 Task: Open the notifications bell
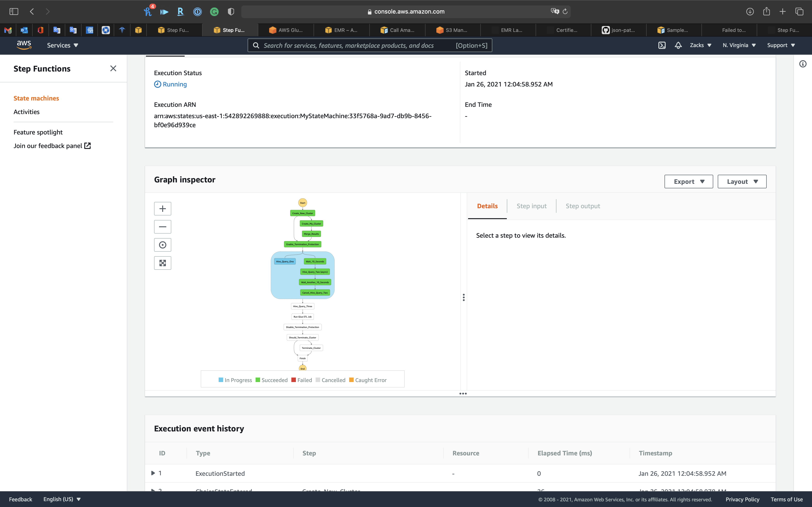678,45
